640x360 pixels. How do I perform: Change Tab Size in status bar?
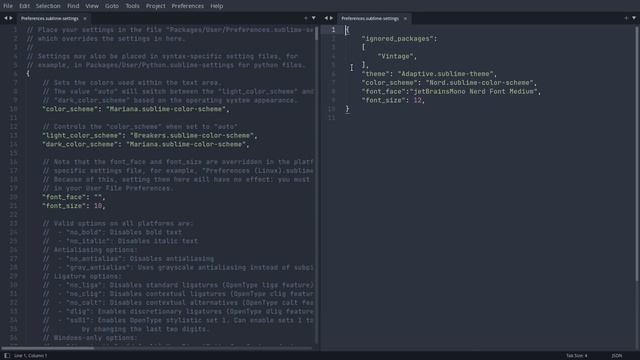[x=576, y=356]
